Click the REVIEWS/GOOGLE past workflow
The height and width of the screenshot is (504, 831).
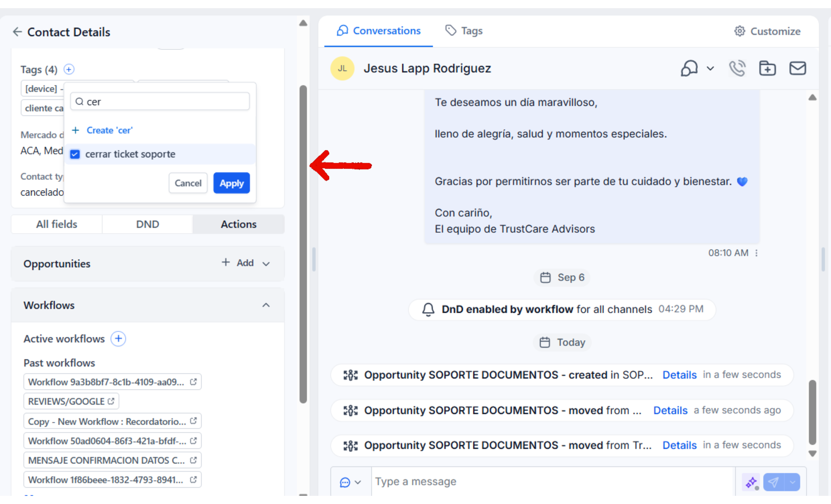tap(71, 401)
